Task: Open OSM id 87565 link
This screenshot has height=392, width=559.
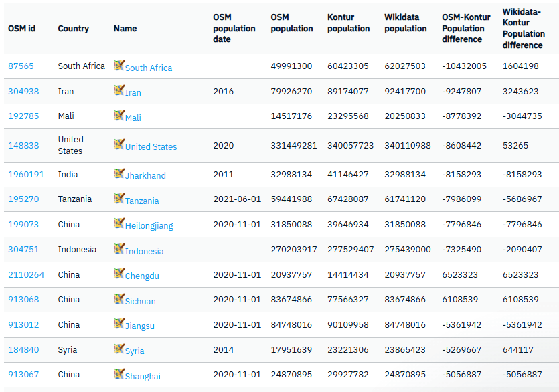Action: (21, 66)
